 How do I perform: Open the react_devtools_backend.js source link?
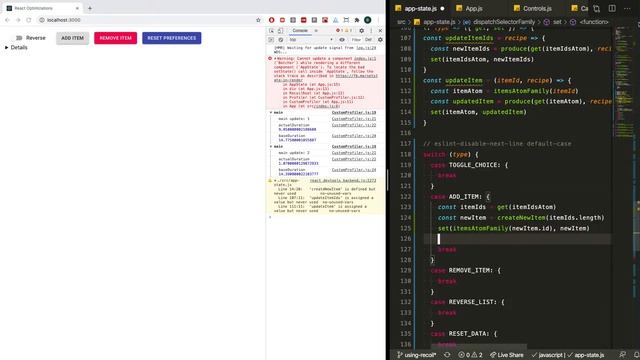(x=343, y=180)
